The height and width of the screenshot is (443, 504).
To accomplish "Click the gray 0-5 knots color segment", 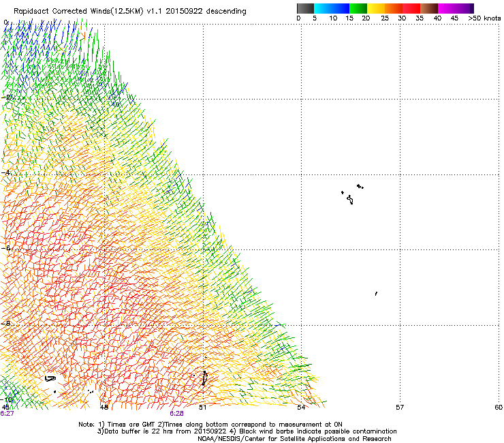I will click(305, 8).
